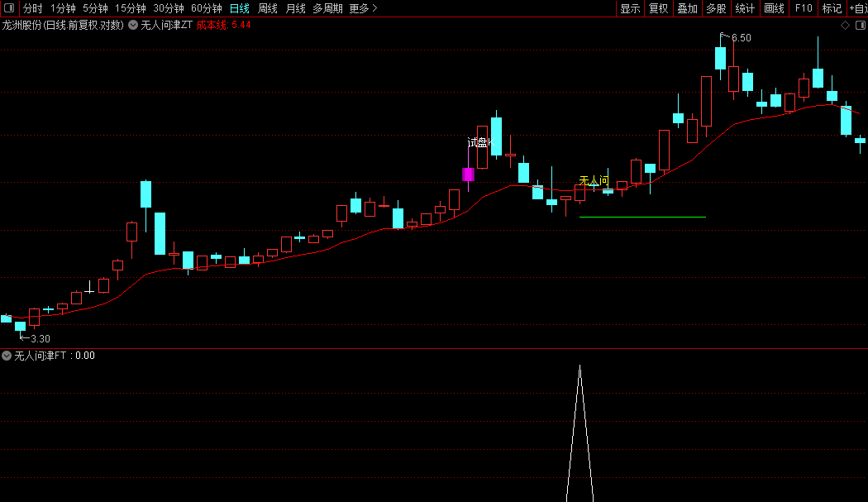Click the yellow 无人问 signal label
This screenshot has width=868, height=502.
594,180
